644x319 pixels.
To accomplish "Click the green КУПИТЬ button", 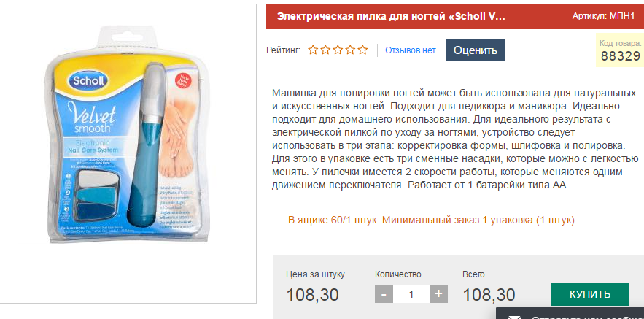I will [x=590, y=294].
